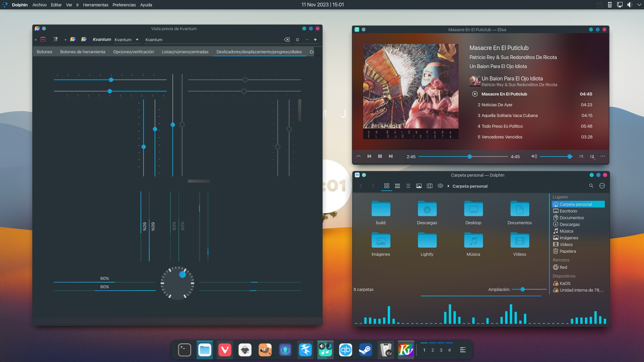Click red minus toolbar icon in Kvantum

43,39
